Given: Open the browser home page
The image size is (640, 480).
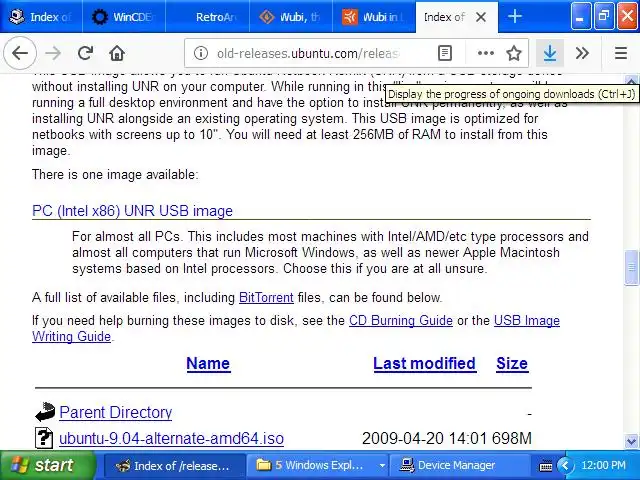Looking at the screenshot, I should [117, 53].
